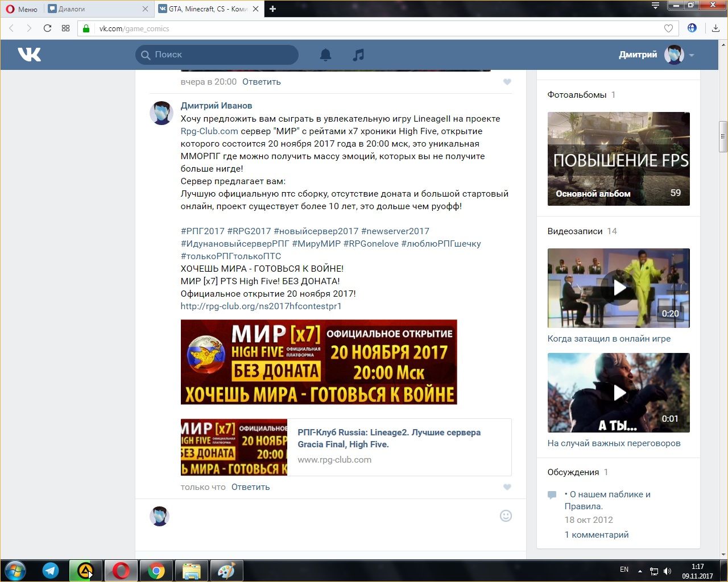
Task: Click the page vertical scrollbar thumb
Action: coord(723,136)
